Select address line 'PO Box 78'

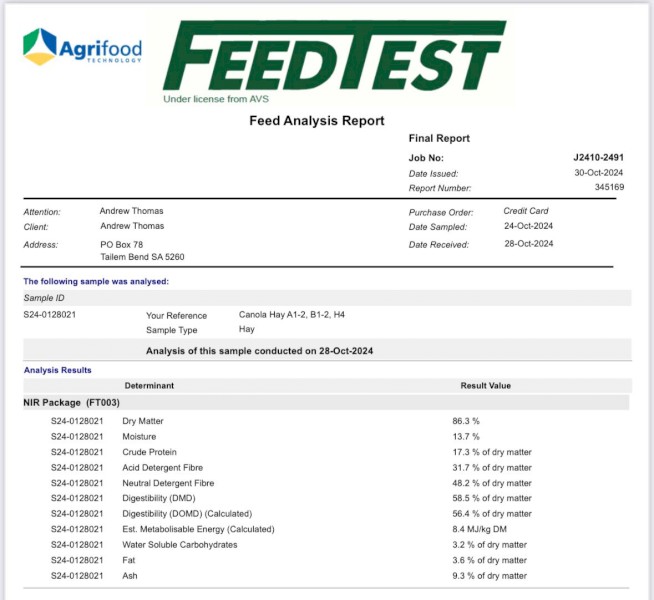tap(121, 245)
